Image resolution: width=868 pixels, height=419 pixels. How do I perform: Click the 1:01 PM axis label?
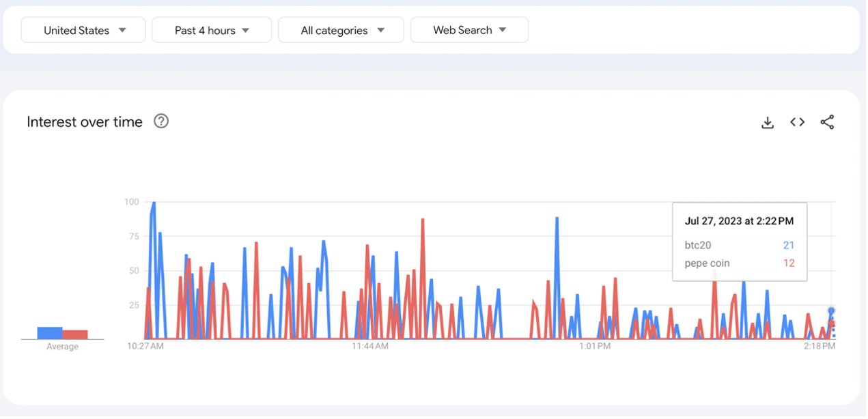point(594,346)
